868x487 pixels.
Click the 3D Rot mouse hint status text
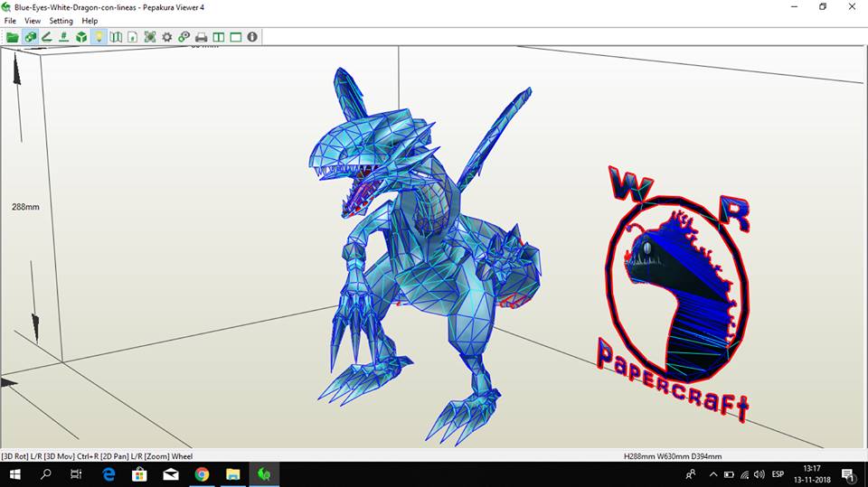tap(97, 456)
